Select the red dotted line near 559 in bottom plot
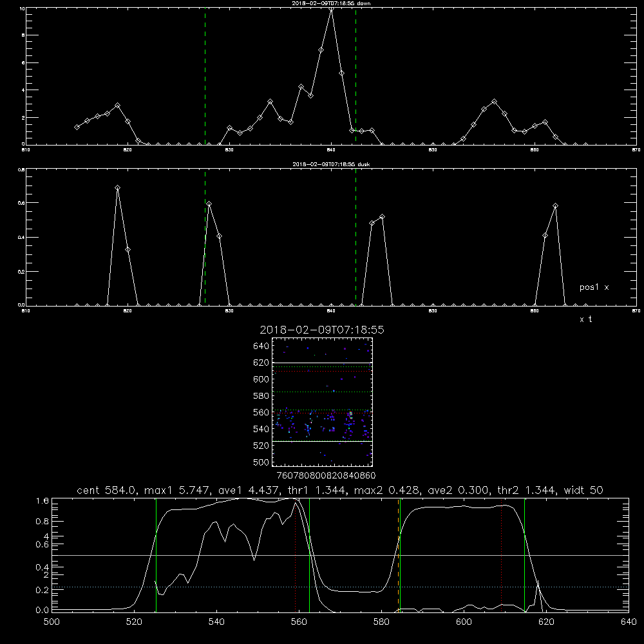 [x=296, y=555]
